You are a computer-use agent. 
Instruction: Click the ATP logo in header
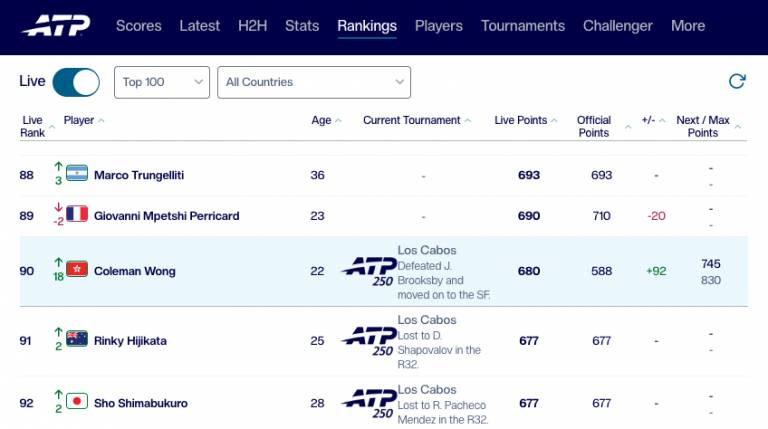[56, 25]
